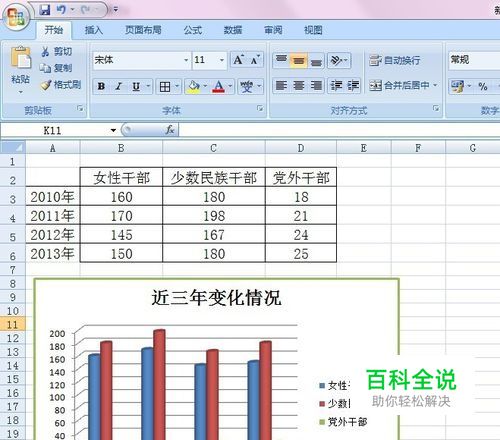
Task: Save the workbook from quick access toolbar
Action: pos(45,10)
